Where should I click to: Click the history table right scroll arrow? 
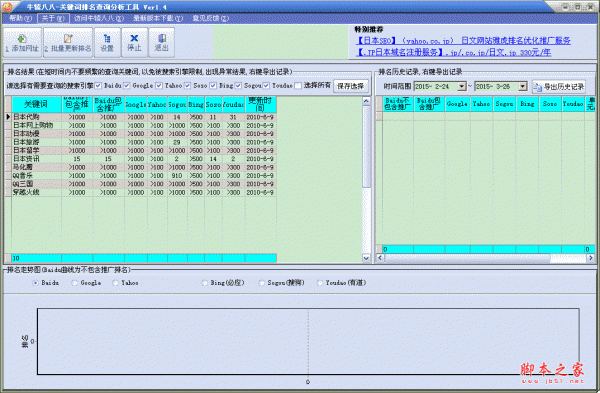(x=591, y=258)
